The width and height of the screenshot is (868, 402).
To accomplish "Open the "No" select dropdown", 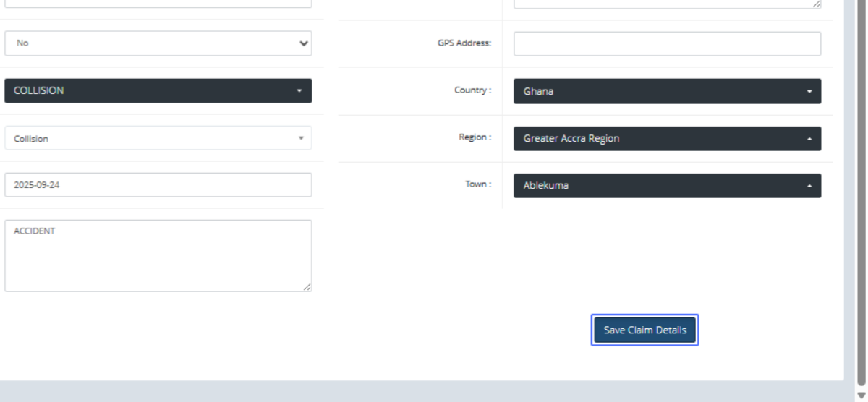I will [x=158, y=43].
